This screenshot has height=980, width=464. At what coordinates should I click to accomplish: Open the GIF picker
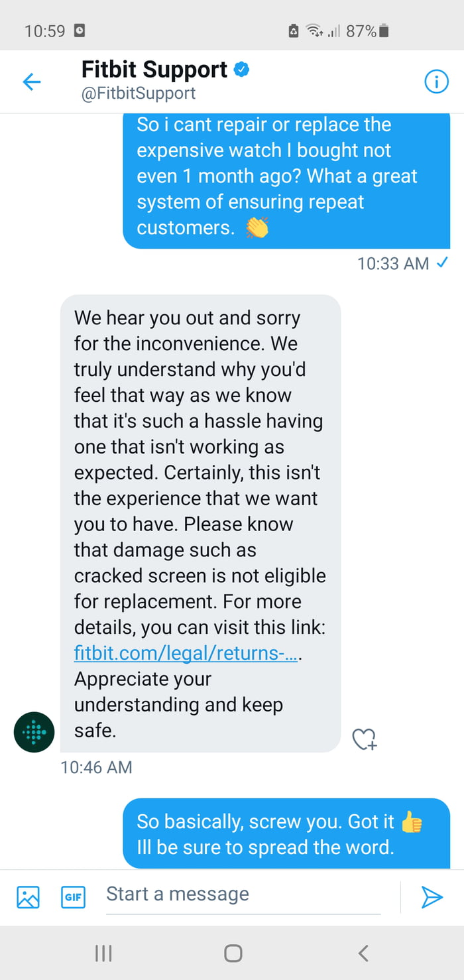73,896
